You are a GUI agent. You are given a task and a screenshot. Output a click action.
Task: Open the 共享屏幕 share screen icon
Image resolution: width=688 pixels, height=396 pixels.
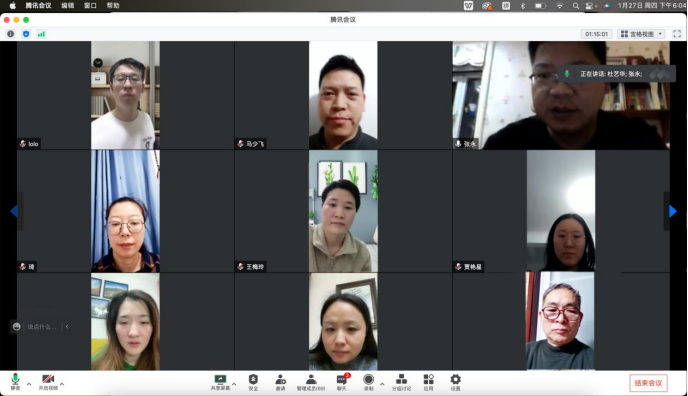tap(220, 382)
